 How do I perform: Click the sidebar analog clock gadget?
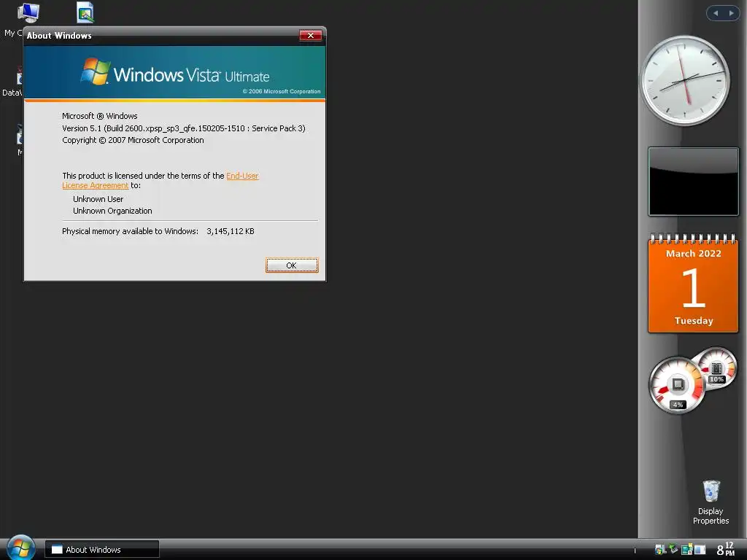click(684, 81)
